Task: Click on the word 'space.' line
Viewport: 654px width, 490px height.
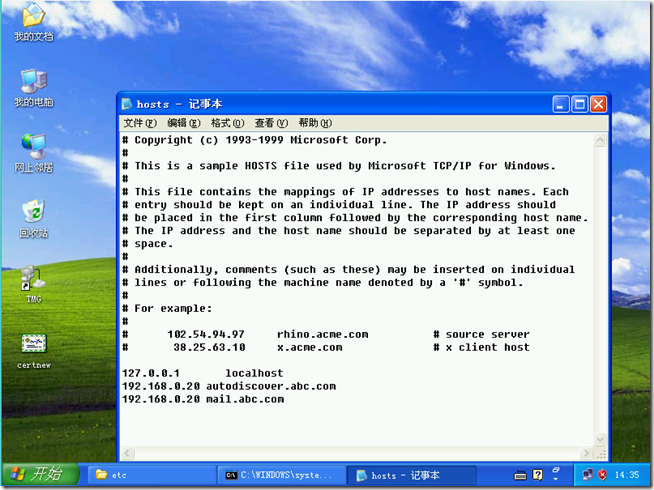Action: 148,244
